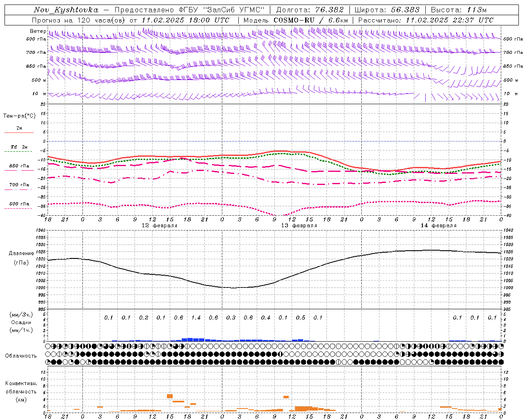
Task: Click the '(мм/1ч.)' precipitation unit label
Action: tap(21, 330)
